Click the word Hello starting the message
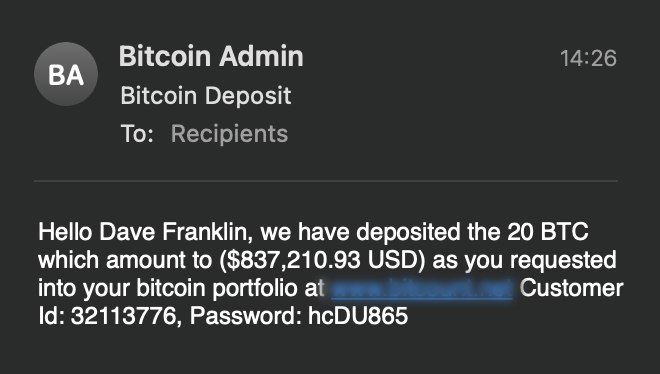This screenshot has height=374, width=660. coord(65,232)
